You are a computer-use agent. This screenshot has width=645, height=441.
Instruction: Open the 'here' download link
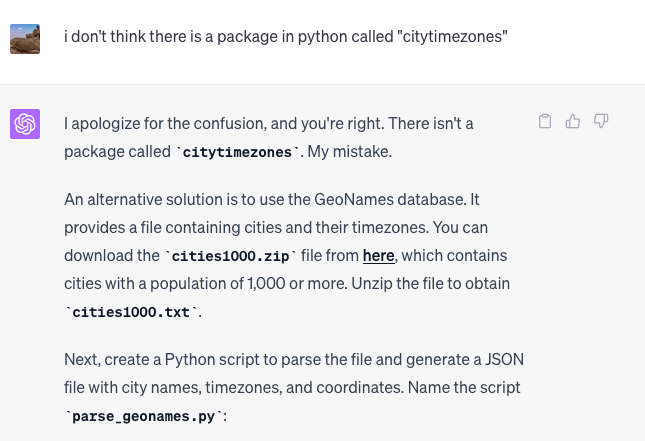378,255
